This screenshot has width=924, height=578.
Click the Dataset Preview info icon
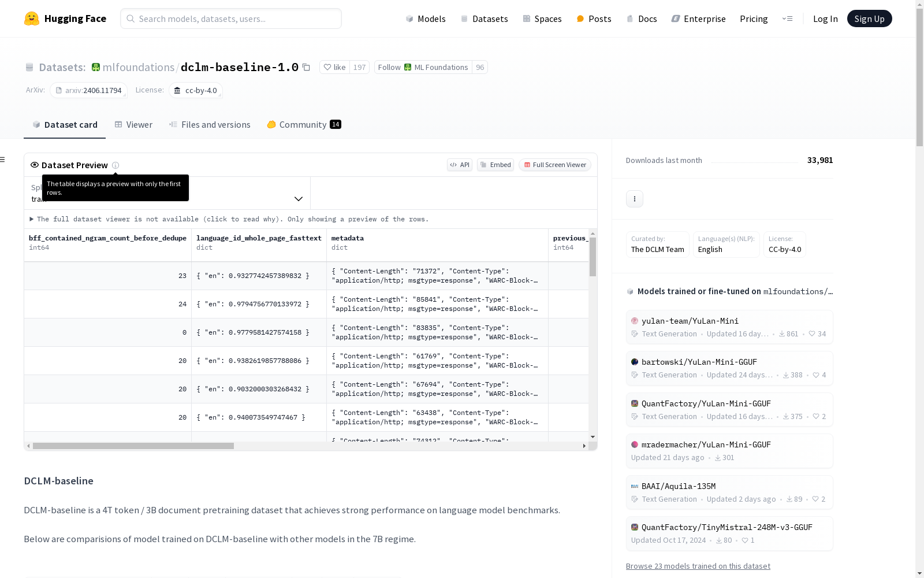pyautogui.click(x=115, y=165)
